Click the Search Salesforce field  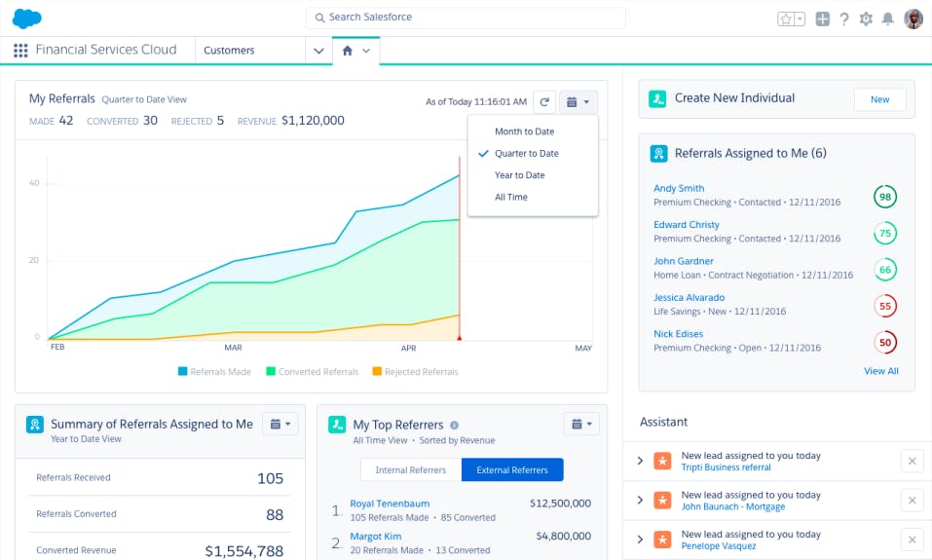466,18
